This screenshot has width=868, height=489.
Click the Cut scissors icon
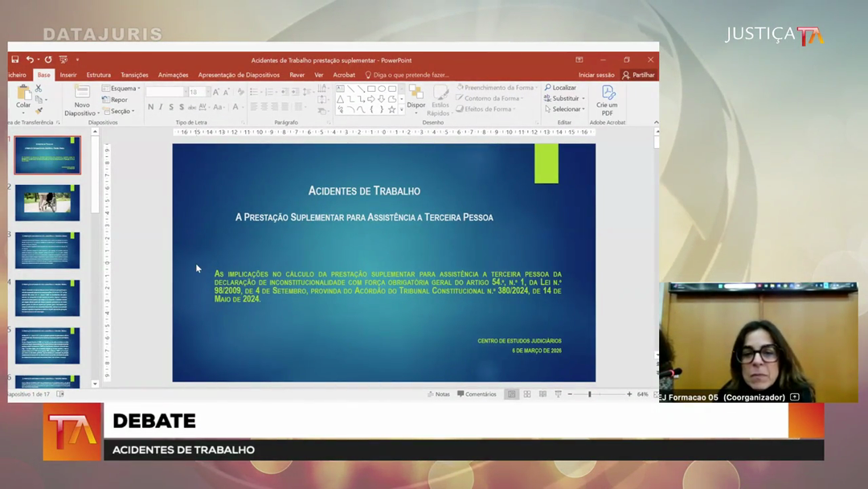[x=39, y=88]
